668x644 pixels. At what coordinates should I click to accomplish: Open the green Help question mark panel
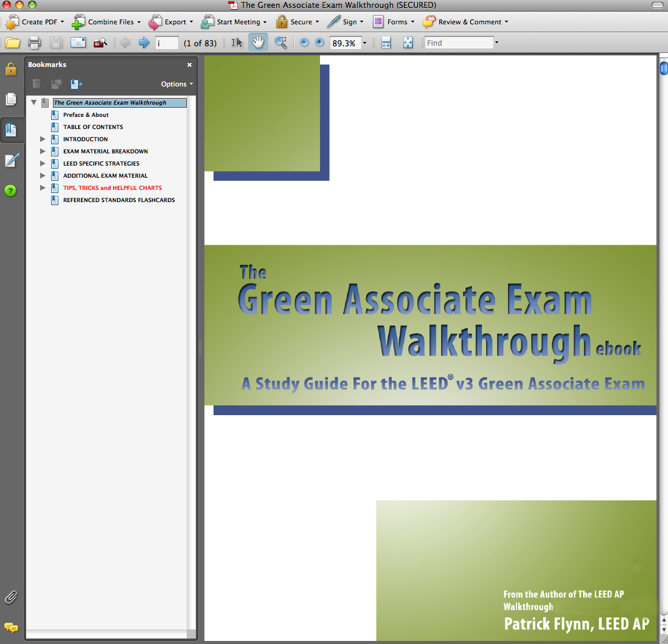point(11,191)
